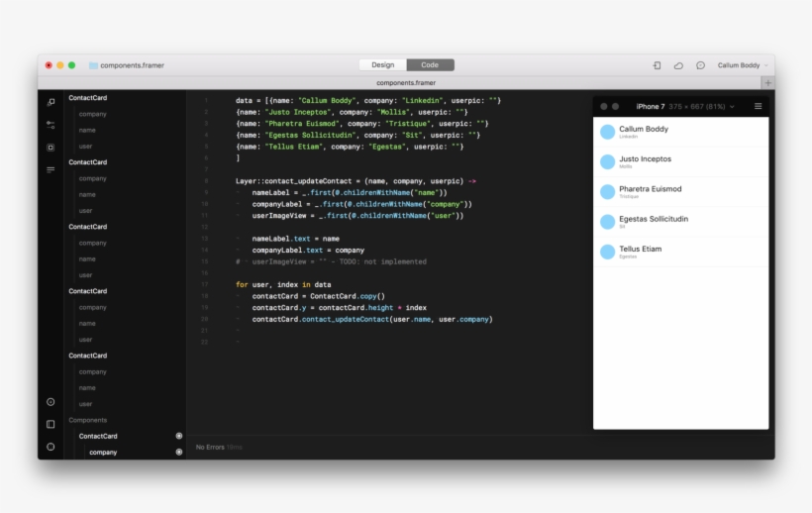Click Callum Boddy's blue avatar circle
Viewport: 812px width, 513px height.
point(607,132)
